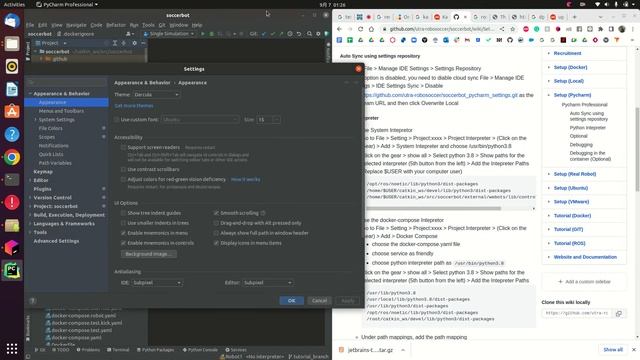The width and height of the screenshot is (640, 360).
Task: Open IDE settings gear in PyCharm toolbar
Action: 318,34
